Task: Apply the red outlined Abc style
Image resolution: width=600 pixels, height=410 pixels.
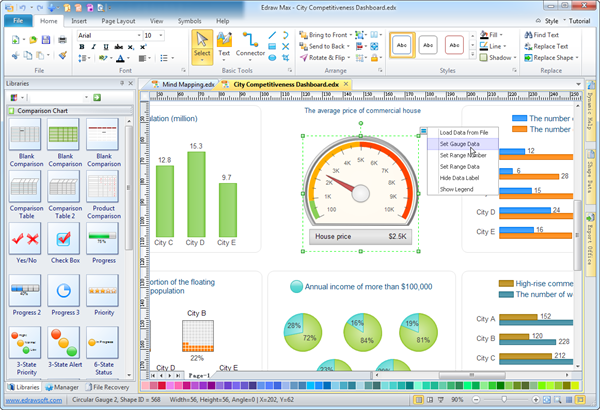Action: 454,45
